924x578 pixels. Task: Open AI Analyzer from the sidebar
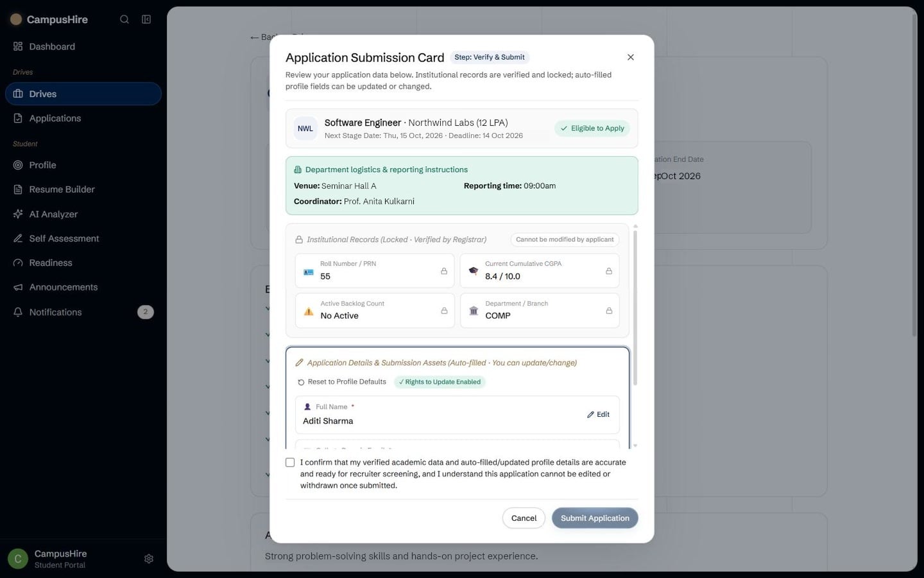click(x=83, y=214)
